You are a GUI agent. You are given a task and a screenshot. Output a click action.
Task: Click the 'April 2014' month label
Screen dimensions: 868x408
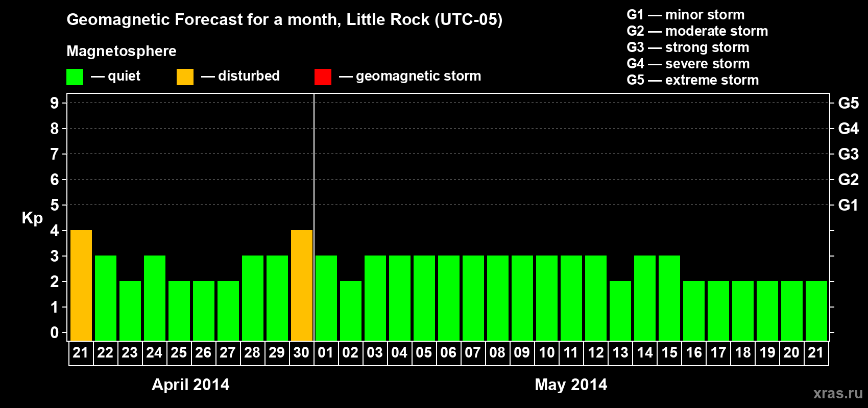190,385
